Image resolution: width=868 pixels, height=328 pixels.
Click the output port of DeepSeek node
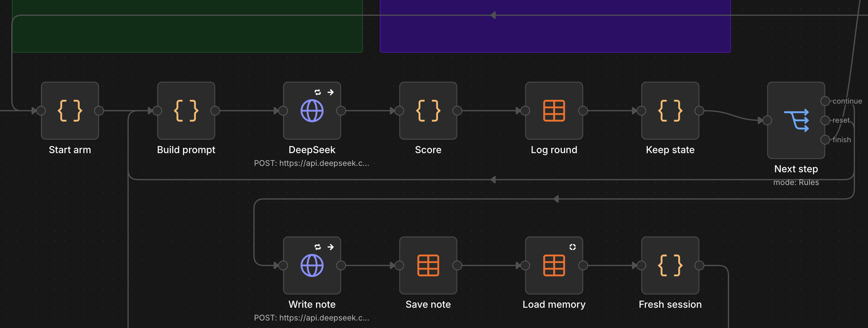pos(341,111)
